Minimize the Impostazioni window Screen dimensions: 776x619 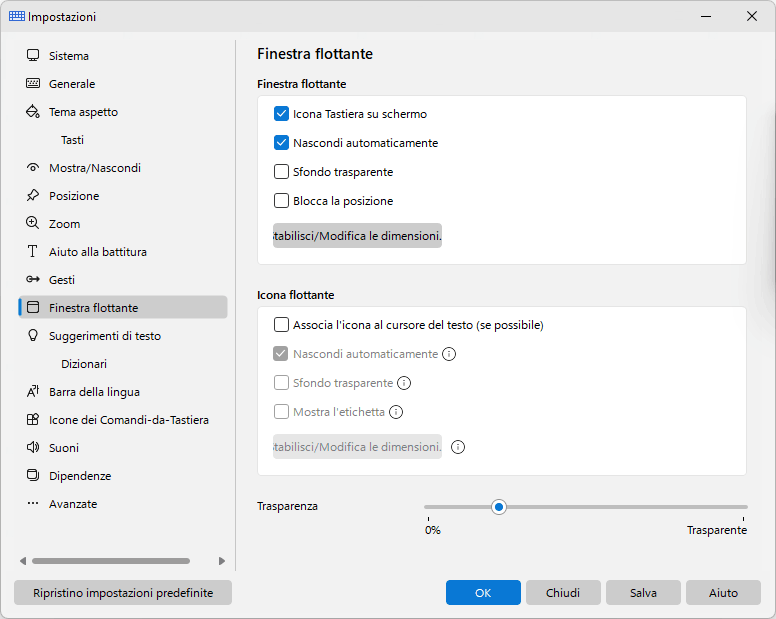(x=706, y=16)
